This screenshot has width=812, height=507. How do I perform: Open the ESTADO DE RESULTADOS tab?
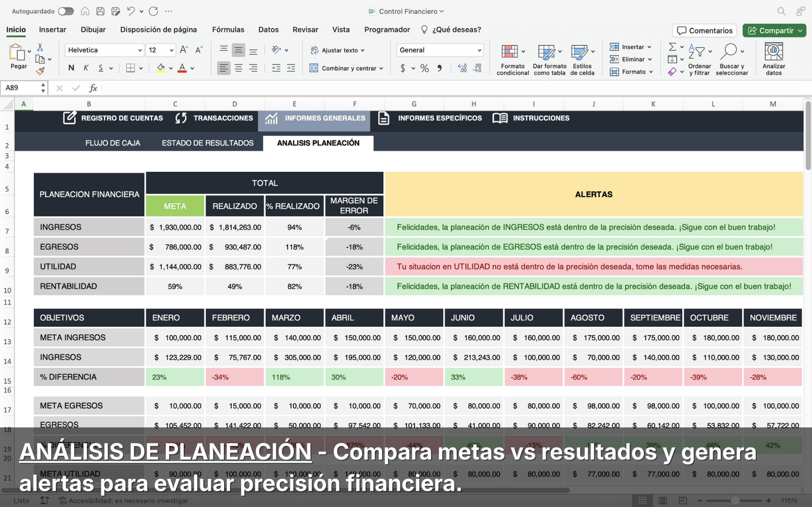[x=207, y=143]
